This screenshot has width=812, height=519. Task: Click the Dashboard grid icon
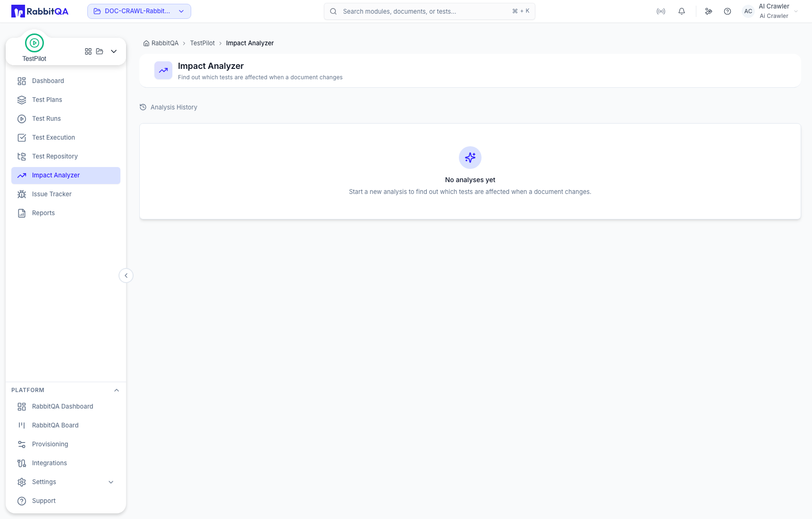click(22, 81)
